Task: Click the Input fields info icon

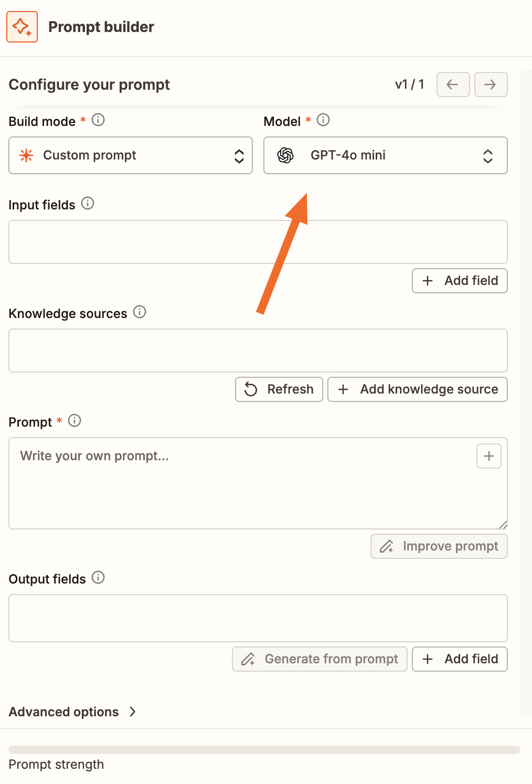Action: click(88, 204)
